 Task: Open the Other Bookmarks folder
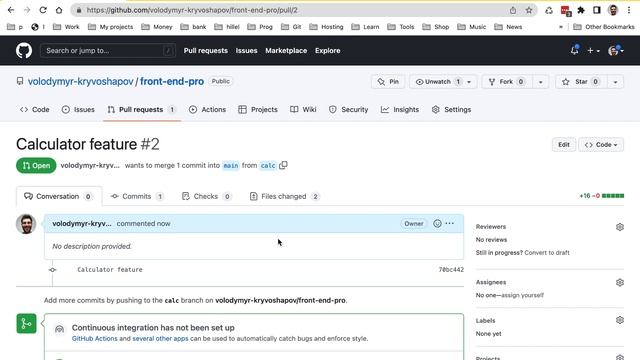pos(604,27)
